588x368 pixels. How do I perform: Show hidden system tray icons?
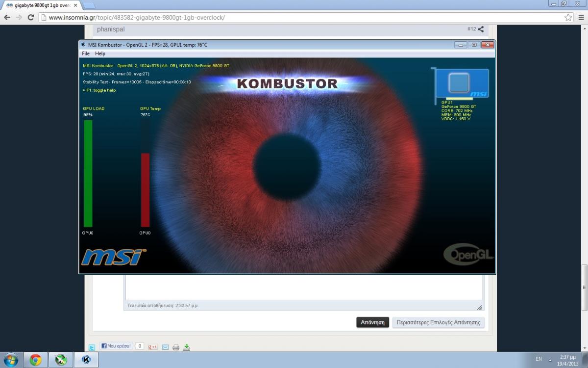click(x=550, y=360)
